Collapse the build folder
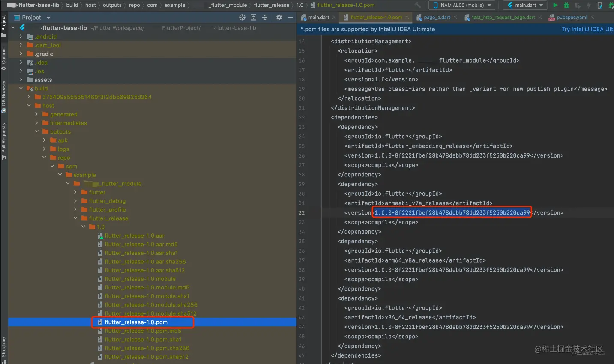This screenshot has height=364, width=614. 21,88
